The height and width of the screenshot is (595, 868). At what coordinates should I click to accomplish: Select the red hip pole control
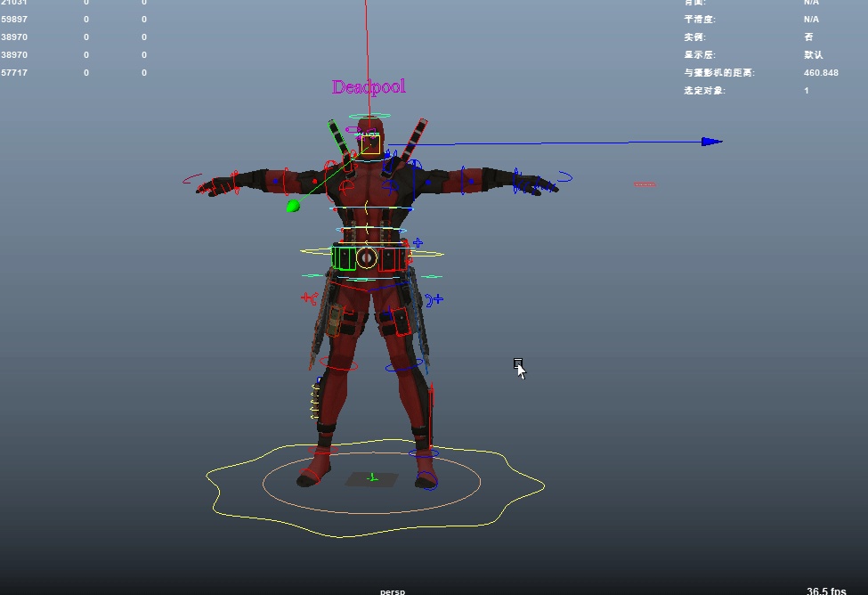(309, 298)
